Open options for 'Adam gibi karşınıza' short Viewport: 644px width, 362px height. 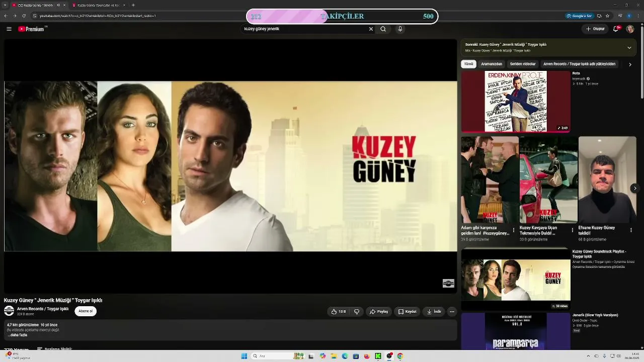[x=514, y=230]
